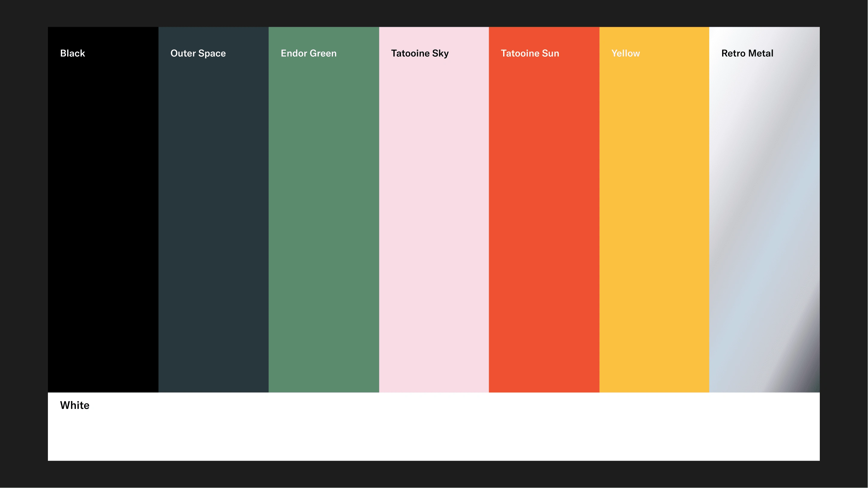Select the Black color swatch
Image resolution: width=868 pixels, height=488 pixels.
(103, 210)
